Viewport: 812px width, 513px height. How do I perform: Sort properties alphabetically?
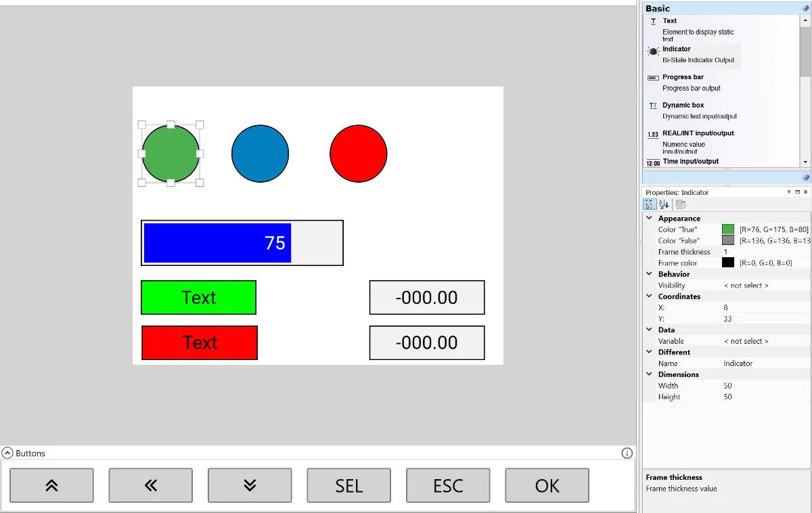664,204
